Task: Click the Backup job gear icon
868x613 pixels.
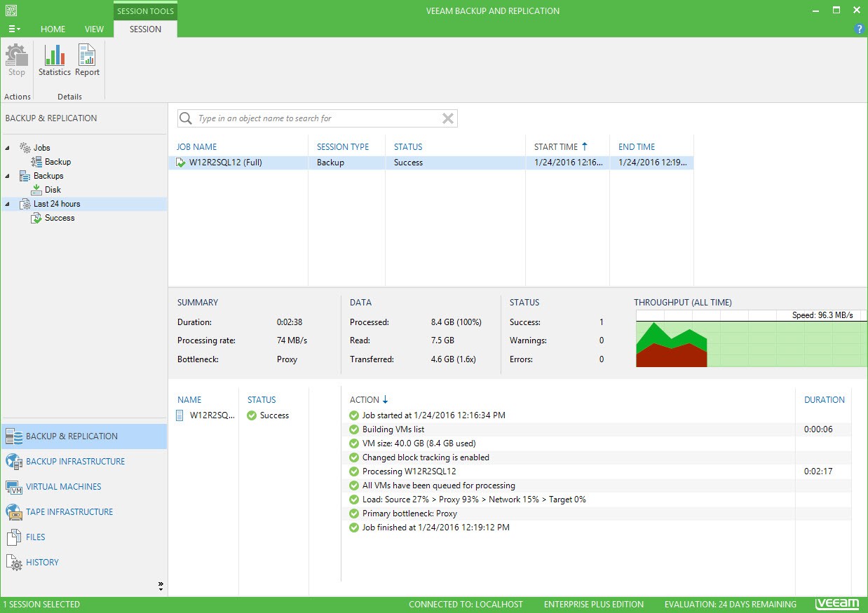Action: point(36,162)
